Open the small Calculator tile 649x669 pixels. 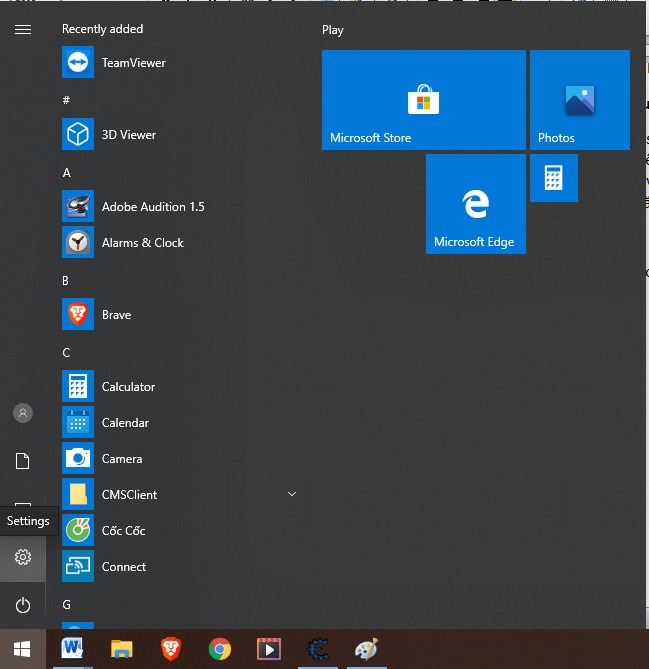point(554,178)
